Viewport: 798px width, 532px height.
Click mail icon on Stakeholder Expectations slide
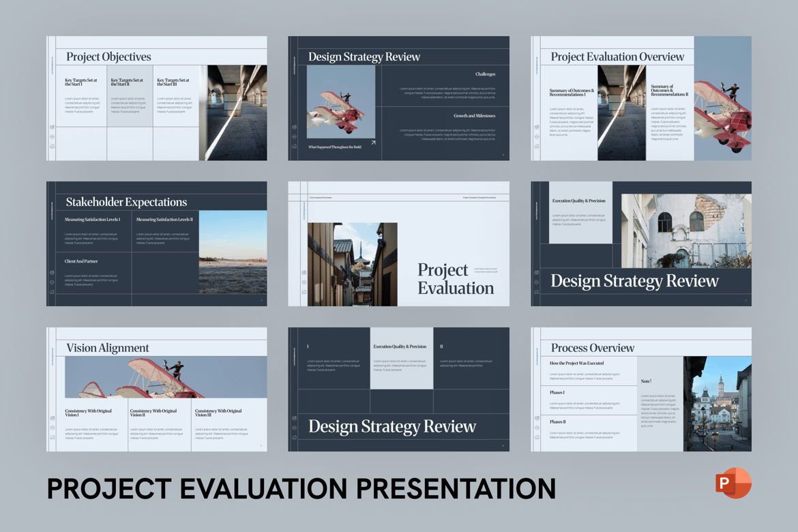pyautogui.click(x=52, y=273)
